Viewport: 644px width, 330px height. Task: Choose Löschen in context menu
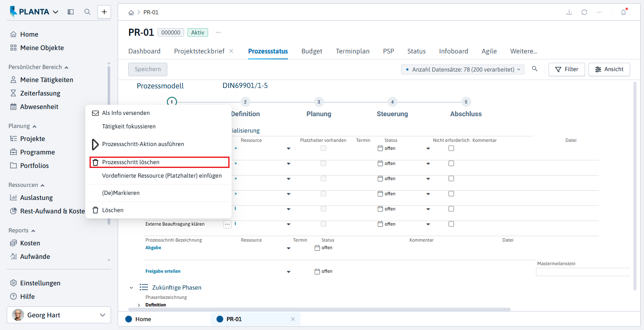pyautogui.click(x=158, y=210)
